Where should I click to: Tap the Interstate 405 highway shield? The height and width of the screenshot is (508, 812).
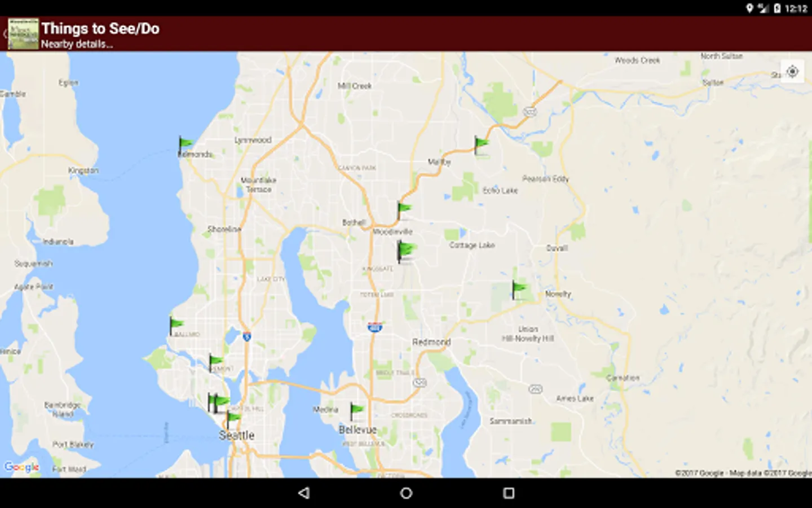(374, 327)
